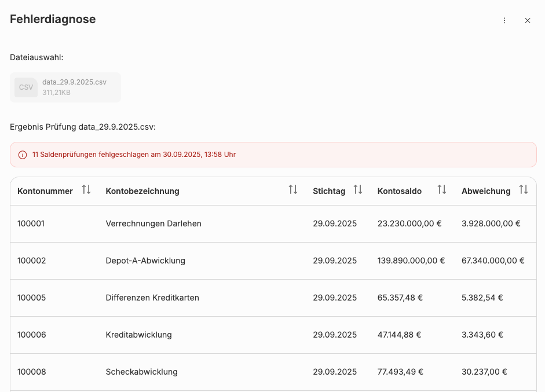Open the three-dot more options menu
This screenshot has width=545, height=392.
pyautogui.click(x=504, y=20)
